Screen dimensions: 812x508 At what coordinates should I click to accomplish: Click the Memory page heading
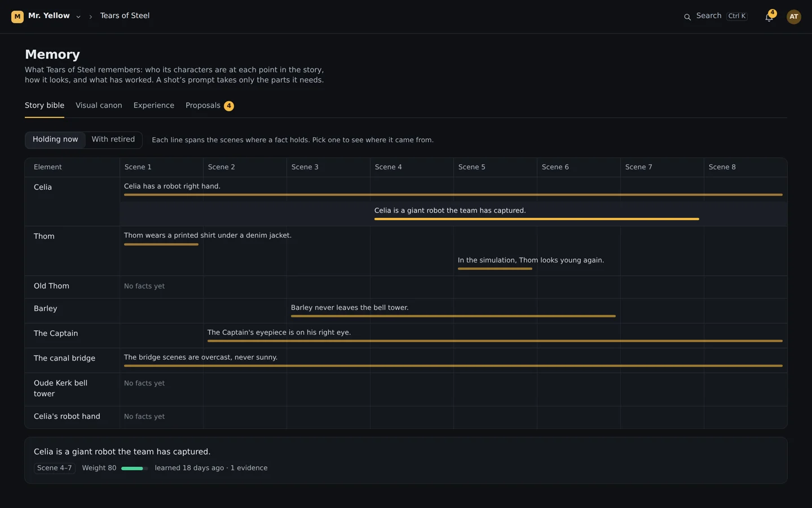point(52,55)
